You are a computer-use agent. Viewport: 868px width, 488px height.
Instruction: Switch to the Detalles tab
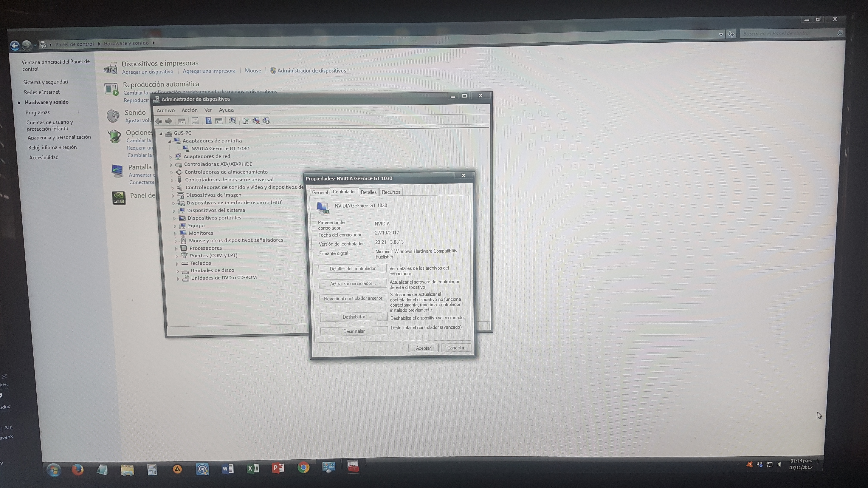pyautogui.click(x=369, y=192)
